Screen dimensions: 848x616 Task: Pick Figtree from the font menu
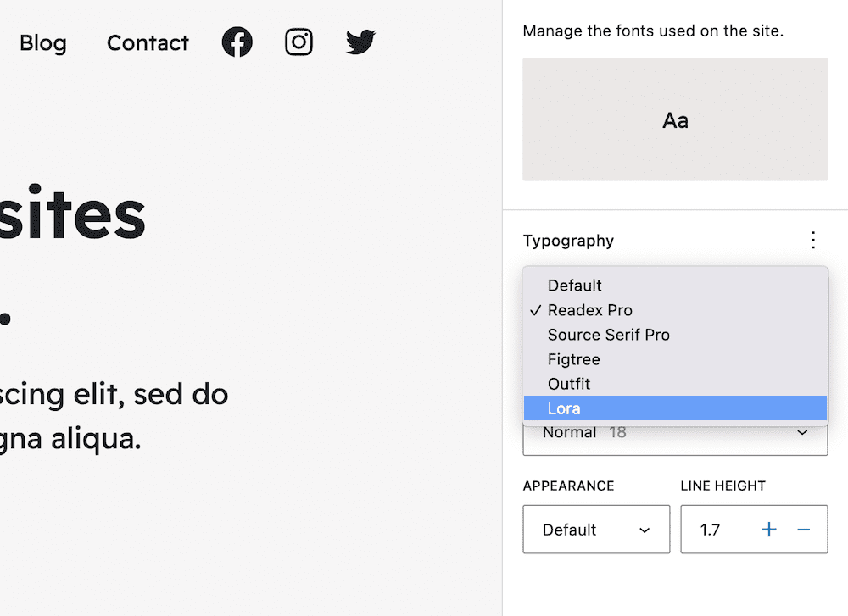[x=574, y=359]
